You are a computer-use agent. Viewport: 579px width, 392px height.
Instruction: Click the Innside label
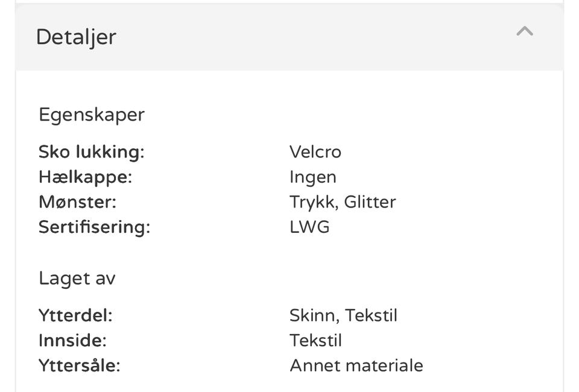coord(73,341)
